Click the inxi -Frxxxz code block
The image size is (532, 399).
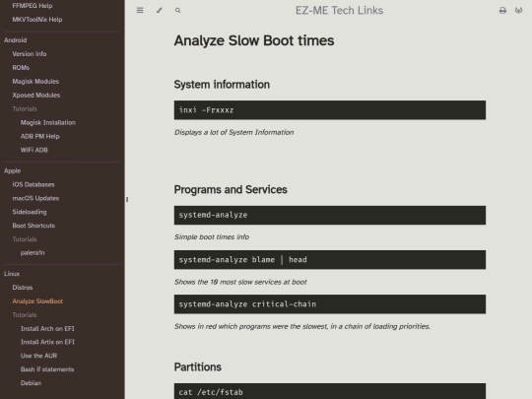tap(330, 110)
